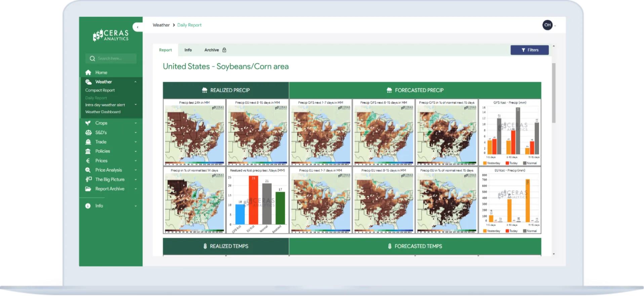Click Weather breadcrumb link

[x=161, y=25]
